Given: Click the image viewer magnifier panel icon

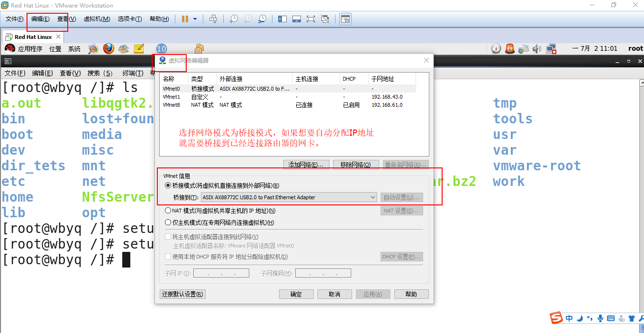Looking at the screenshot, I should coord(93,48).
